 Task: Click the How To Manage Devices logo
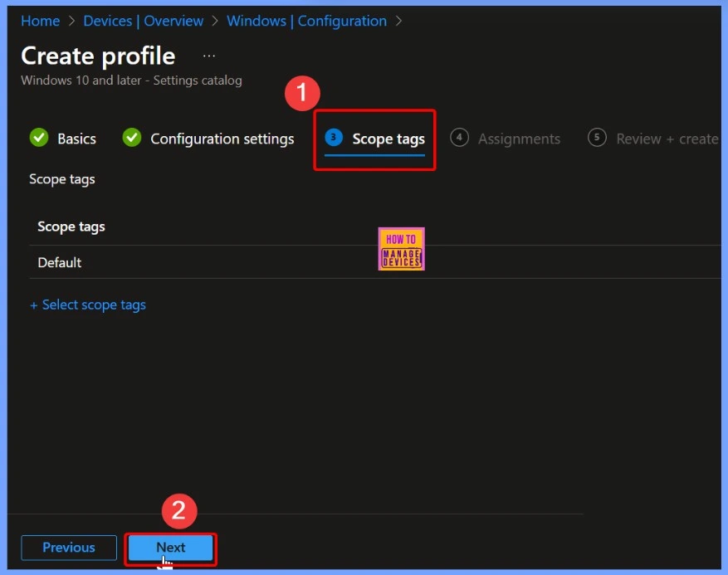[402, 249]
